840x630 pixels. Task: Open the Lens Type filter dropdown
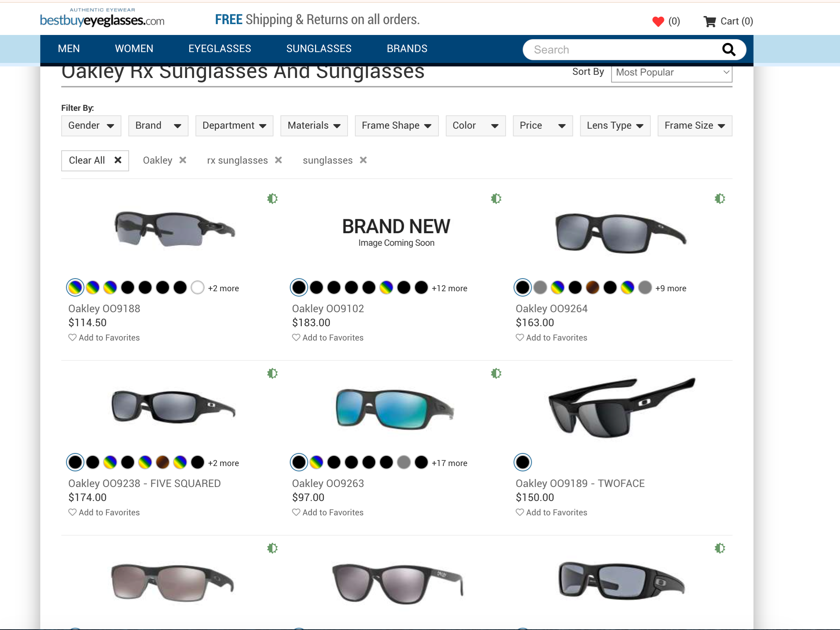[615, 126]
